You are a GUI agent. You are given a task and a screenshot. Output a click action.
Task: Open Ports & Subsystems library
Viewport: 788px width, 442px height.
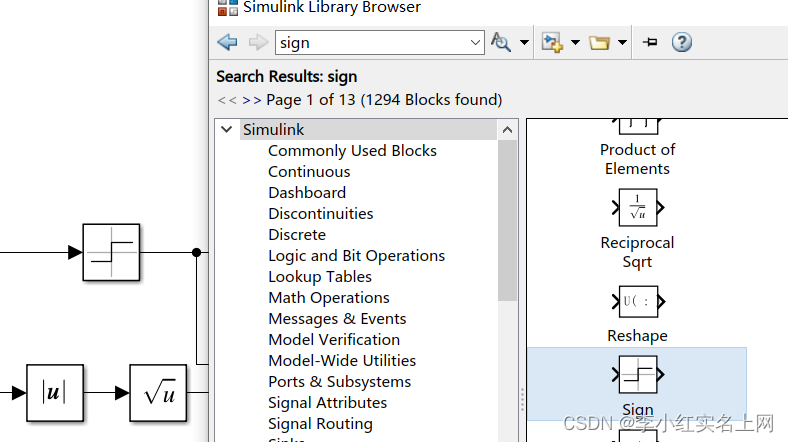[x=339, y=382]
